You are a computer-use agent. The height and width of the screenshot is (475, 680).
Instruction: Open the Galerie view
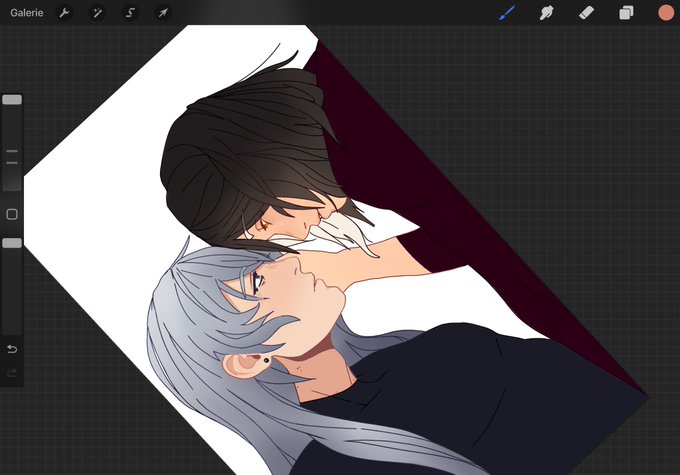coord(27,13)
